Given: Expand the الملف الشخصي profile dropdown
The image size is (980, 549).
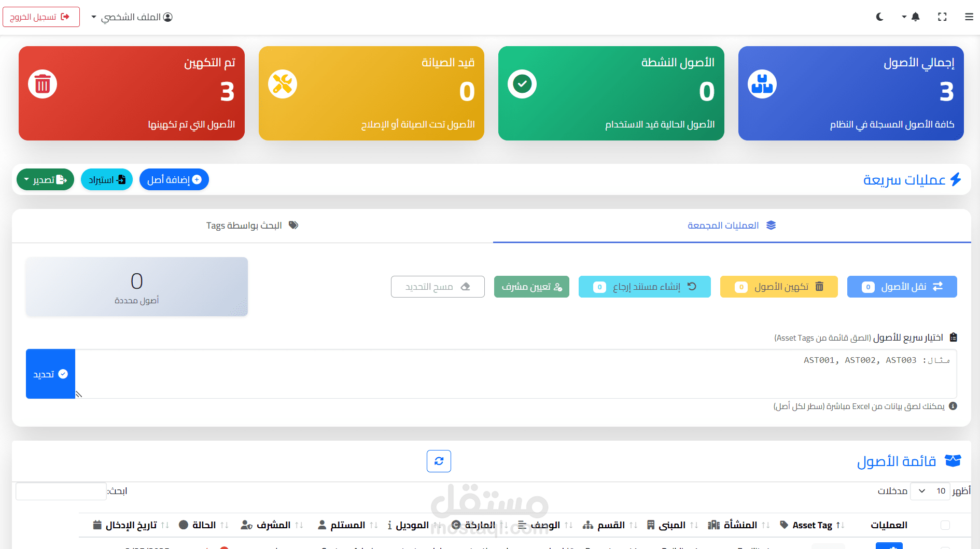Looking at the screenshot, I should tap(131, 17).
